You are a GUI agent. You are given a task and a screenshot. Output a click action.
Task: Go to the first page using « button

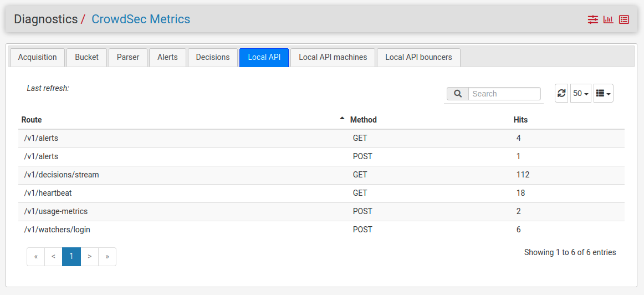tap(35, 257)
